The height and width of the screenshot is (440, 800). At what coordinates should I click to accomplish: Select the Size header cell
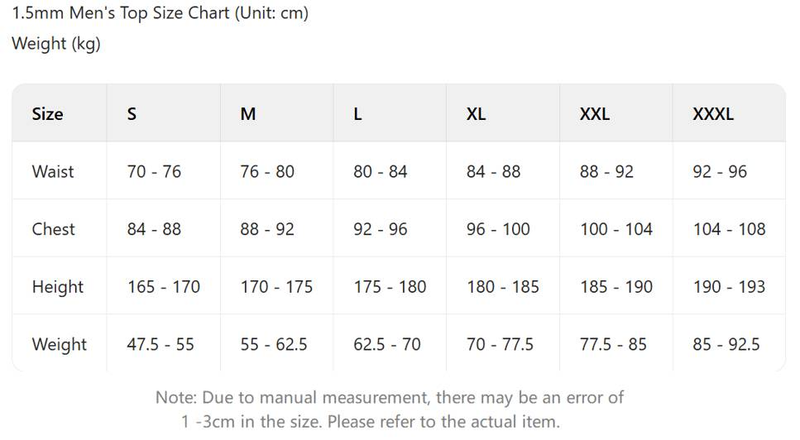(x=48, y=114)
